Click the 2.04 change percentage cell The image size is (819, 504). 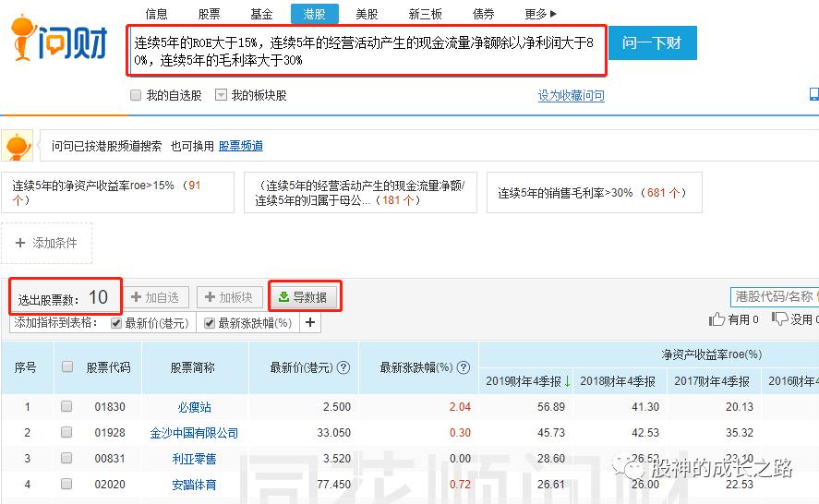[460, 407]
